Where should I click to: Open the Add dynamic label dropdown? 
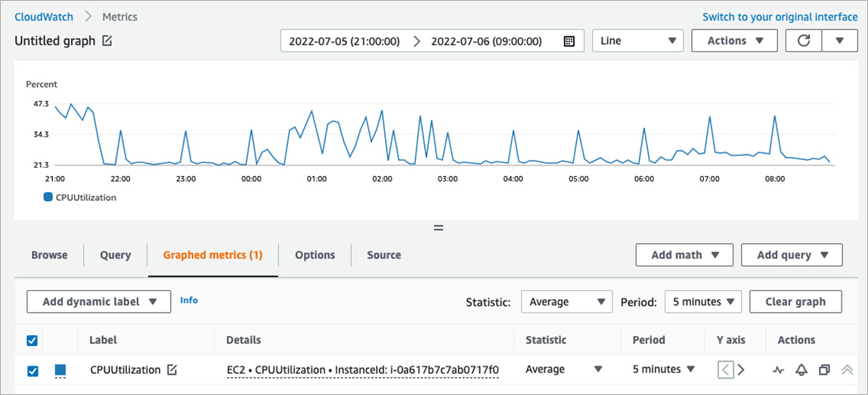(99, 301)
